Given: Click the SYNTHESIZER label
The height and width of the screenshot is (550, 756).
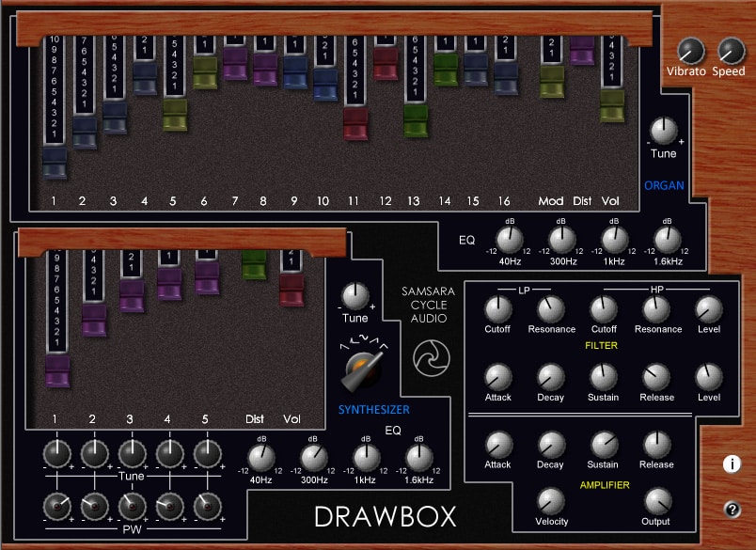Looking at the screenshot, I should (375, 409).
